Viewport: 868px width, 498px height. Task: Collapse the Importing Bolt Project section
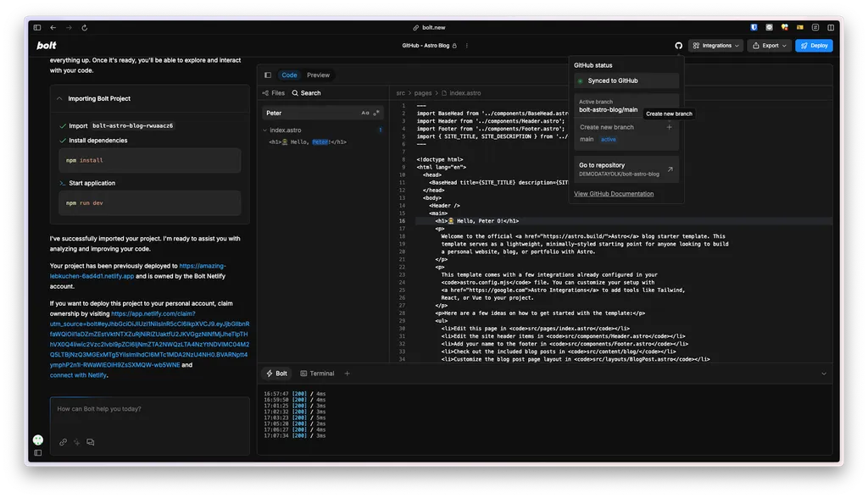coord(59,98)
